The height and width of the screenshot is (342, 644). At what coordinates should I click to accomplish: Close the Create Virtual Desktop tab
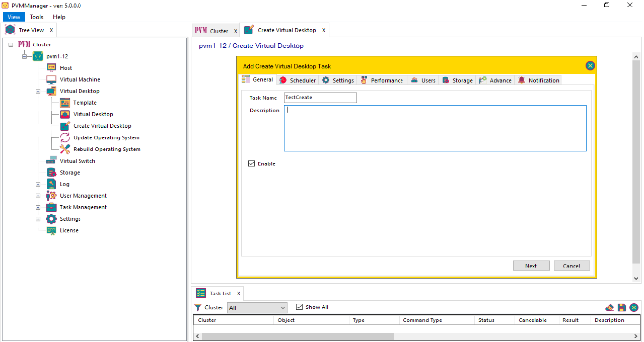[x=324, y=30]
